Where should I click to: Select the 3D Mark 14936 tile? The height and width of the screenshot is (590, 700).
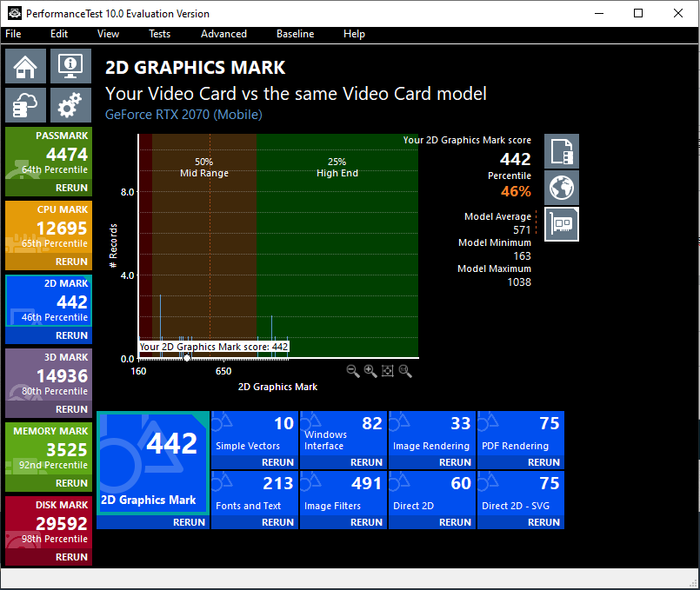point(49,376)
